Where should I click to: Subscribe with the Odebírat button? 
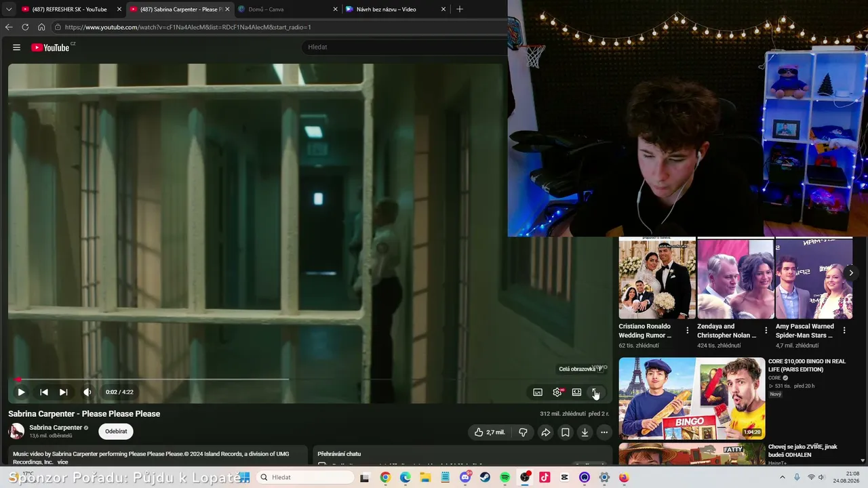(x=116, y=431)
